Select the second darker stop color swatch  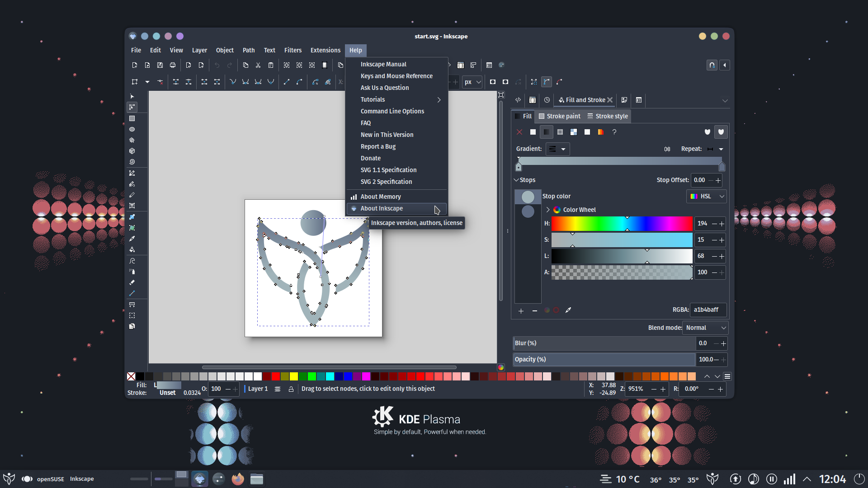click(528, 211)
